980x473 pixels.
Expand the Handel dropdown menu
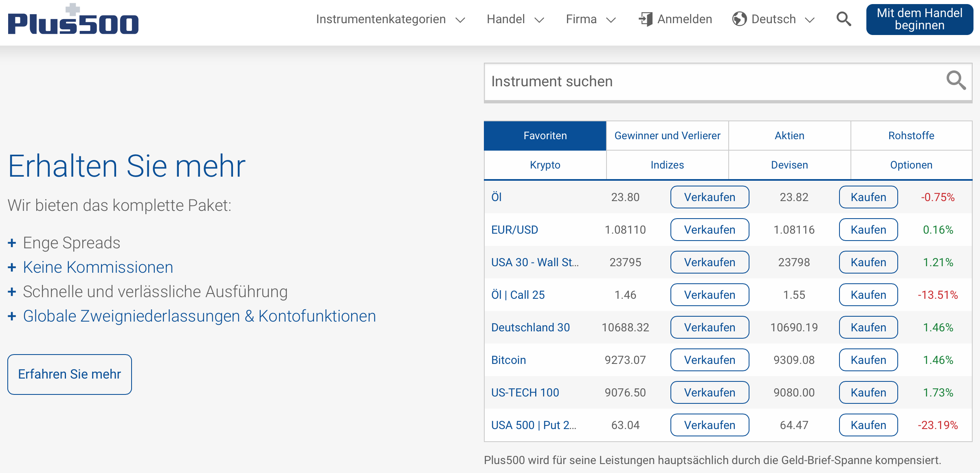click(515, 19)
